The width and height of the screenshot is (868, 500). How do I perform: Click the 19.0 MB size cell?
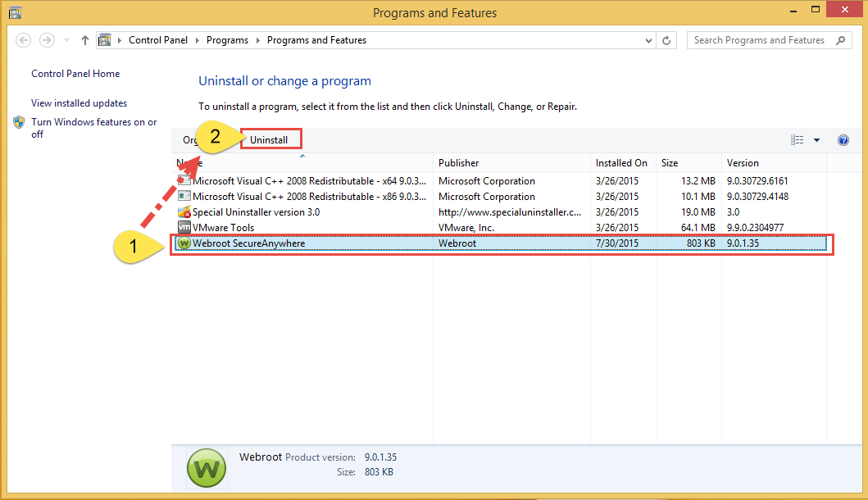(x=698, y=212)
